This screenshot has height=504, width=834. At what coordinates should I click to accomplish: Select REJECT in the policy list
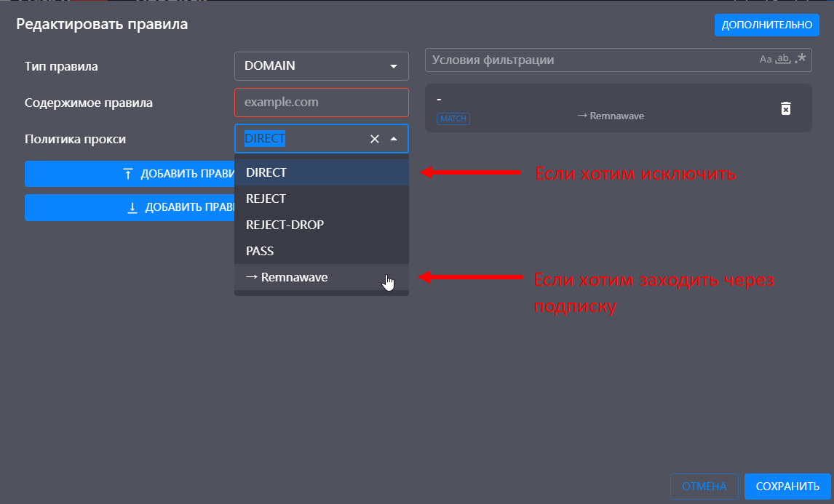click(321, 199)
